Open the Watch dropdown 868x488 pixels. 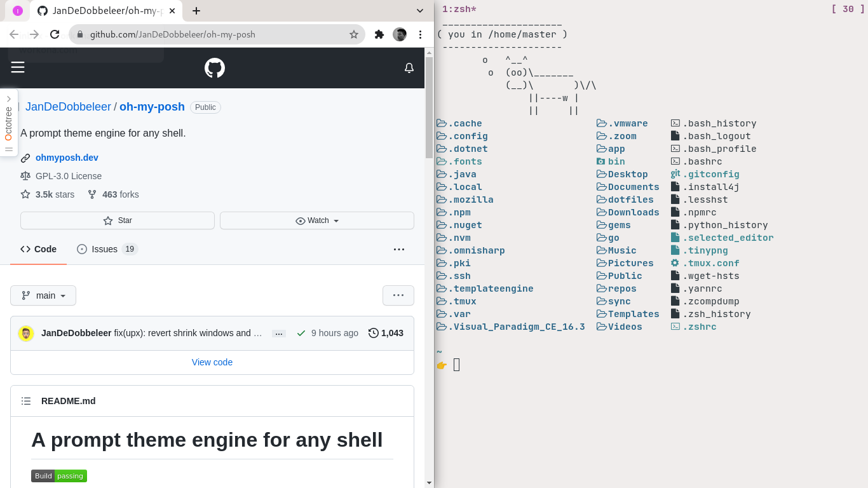pyautogui.click(x=317, y=220)
